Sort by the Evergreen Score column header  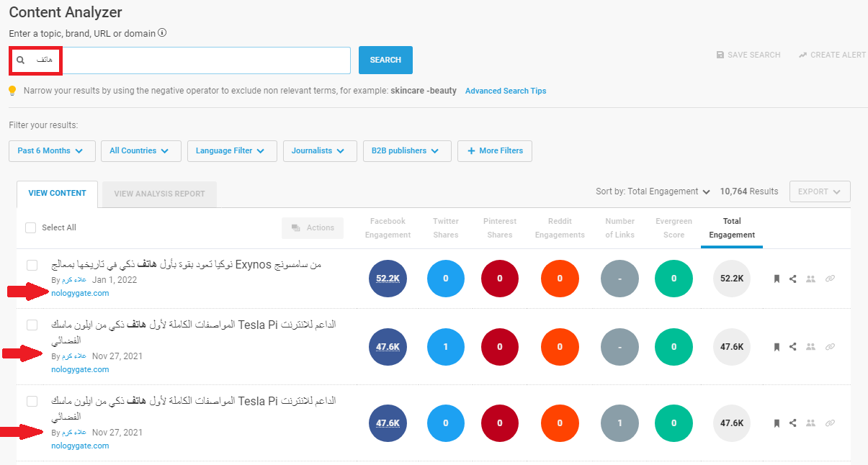coord(674,227)
